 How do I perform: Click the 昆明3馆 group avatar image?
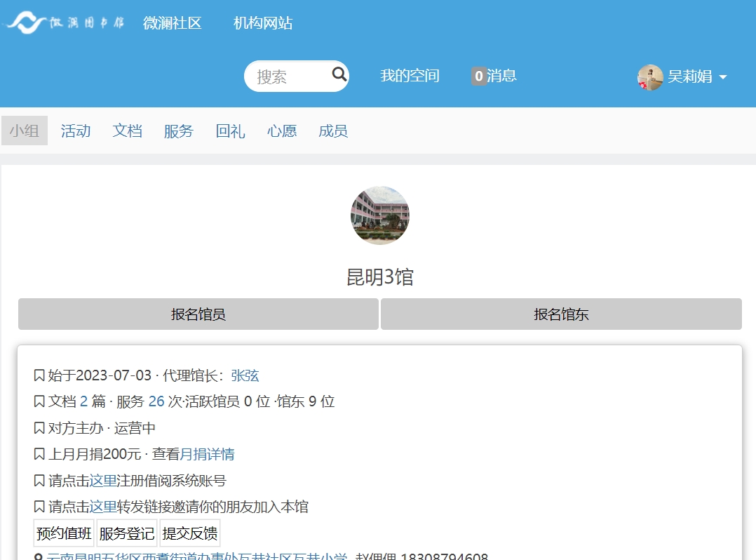(x=379, y=215)
